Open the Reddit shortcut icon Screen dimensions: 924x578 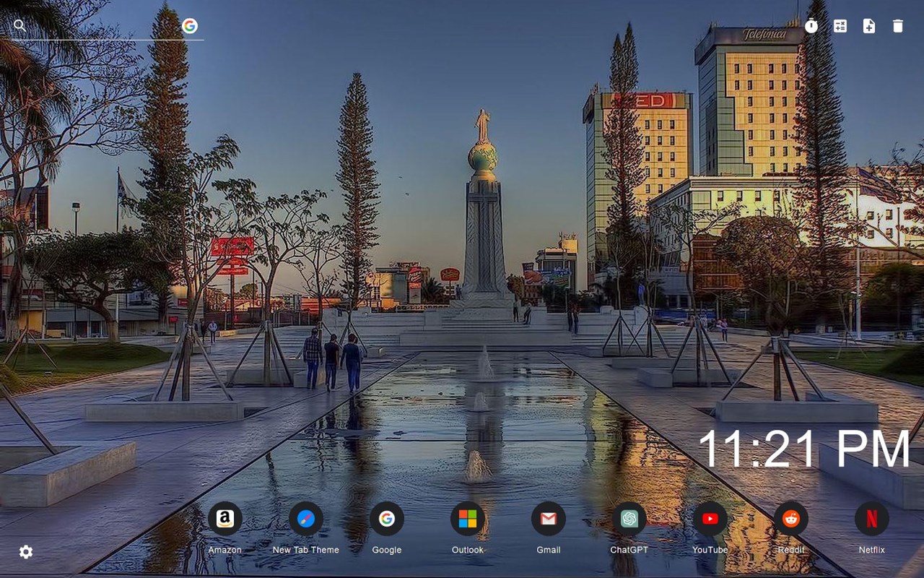[x=791, y=519]
